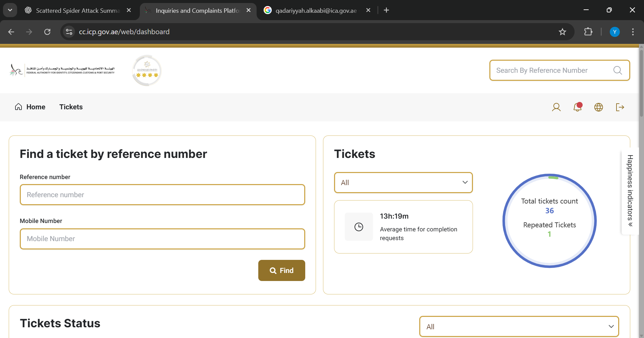The width and height of the screenshot is (644, 338).
Task: Click the Search By Reference Number box
Action: pyautogui.click(x=560, y=70)
